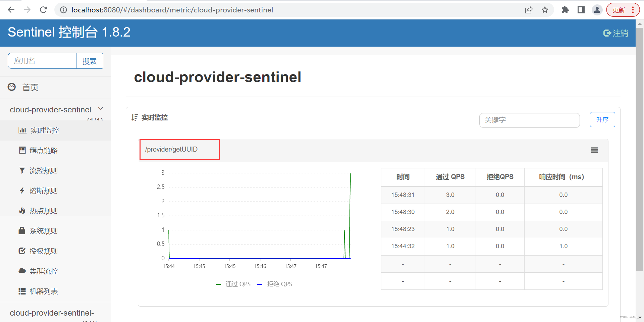Focus the 应用名 search field
This screenshot has width=644, height=322.
[42, 61]
